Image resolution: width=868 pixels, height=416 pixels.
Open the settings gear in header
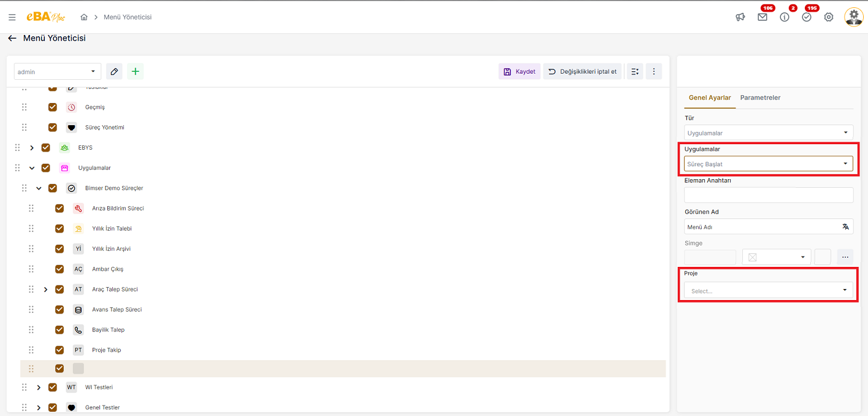point(829,17)
